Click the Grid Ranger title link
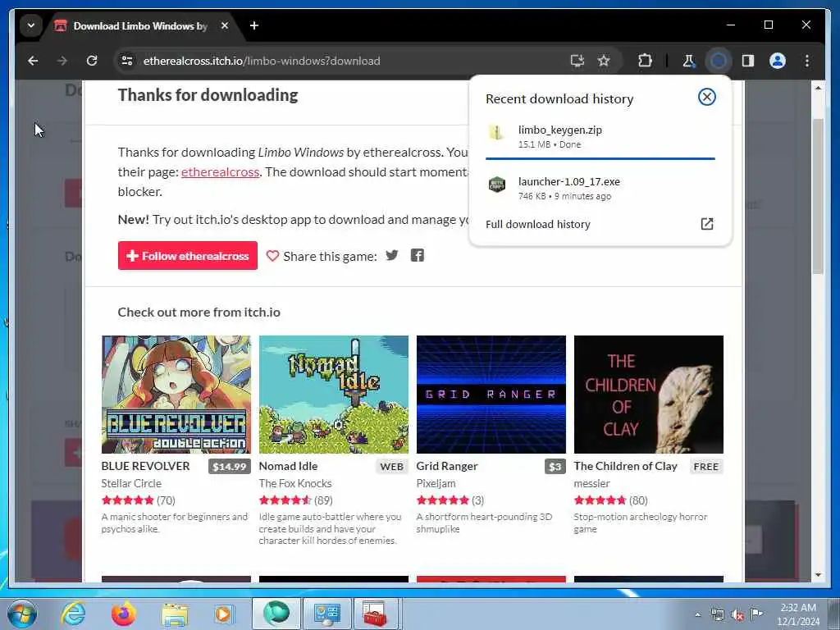 447,466
